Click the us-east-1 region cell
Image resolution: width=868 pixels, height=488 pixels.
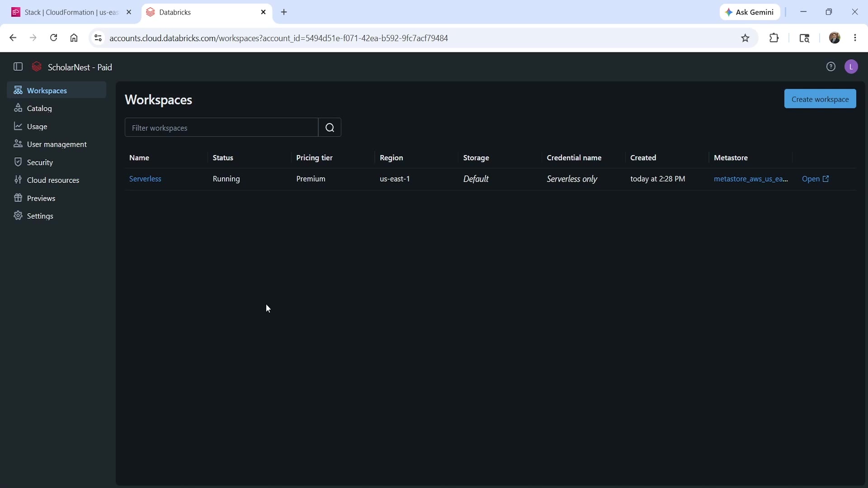[395, 179]
